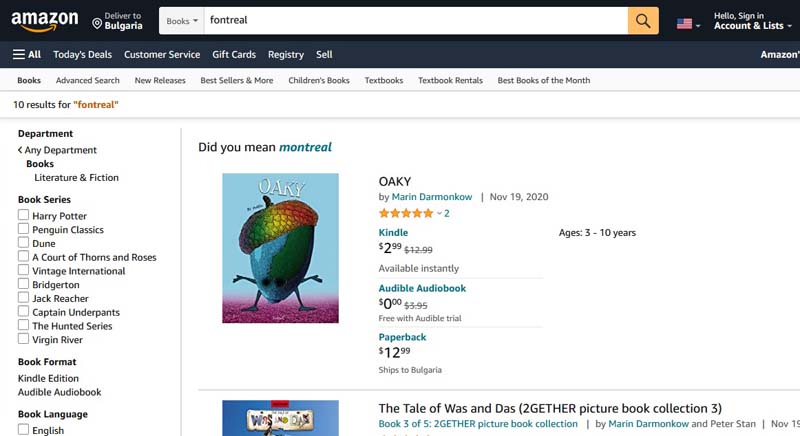Image resolution: width=800 pixels, height=436 pixels.
Task: Select Kindle Edition book format
Action: point(48,378)
